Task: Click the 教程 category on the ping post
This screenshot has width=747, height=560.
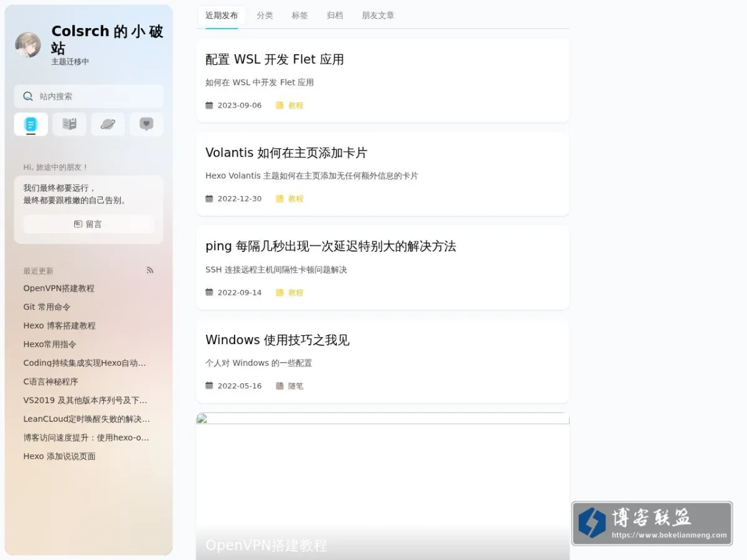Action: (x=296, y=292)
